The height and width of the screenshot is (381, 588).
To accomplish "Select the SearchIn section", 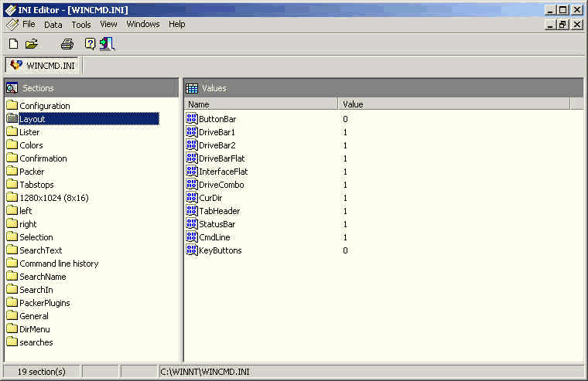I will [x=36, y=290].
